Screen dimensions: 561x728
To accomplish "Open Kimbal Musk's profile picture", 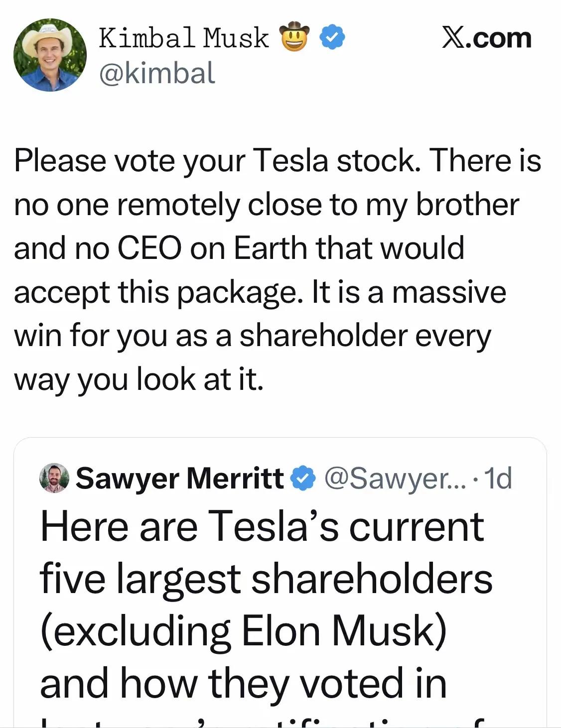I will point(50,55).
